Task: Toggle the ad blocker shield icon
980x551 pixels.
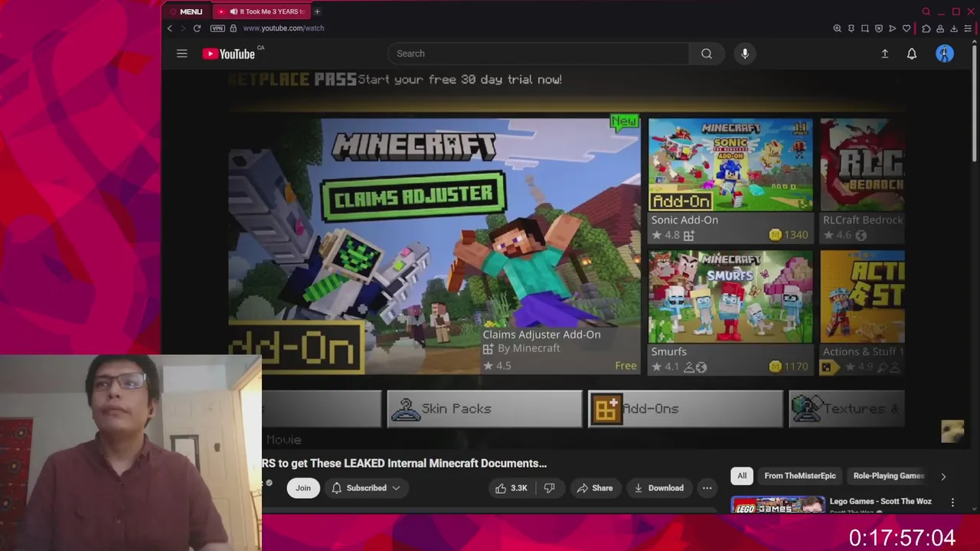Action: (x=878, y=28)
